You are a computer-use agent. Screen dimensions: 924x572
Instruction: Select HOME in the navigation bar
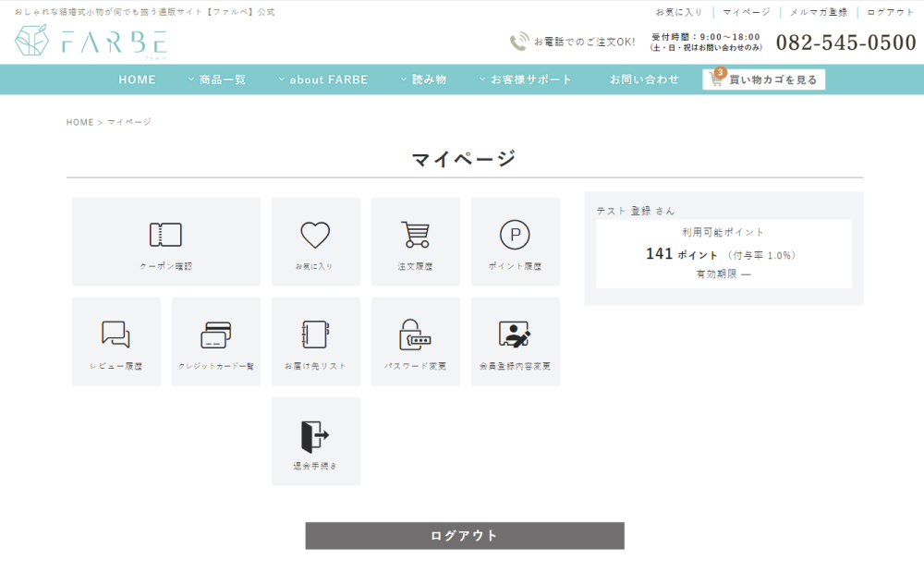coord(137,79)
